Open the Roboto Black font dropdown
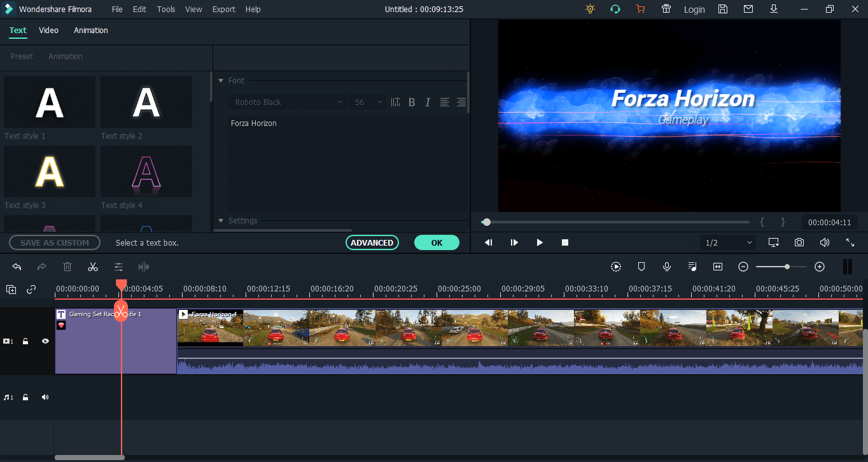The image size is (868, 462). 288,102
